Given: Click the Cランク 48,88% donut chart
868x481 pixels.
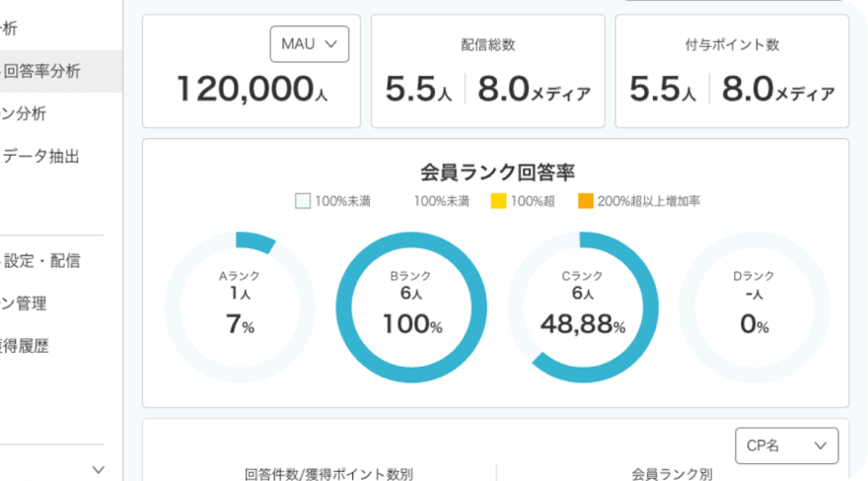Looking at the screenshot, I should pos(582,306).
